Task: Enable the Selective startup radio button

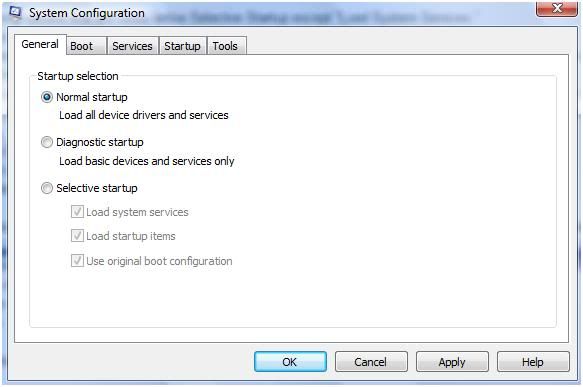Action: pyautogui.click(x=47, y=188)
